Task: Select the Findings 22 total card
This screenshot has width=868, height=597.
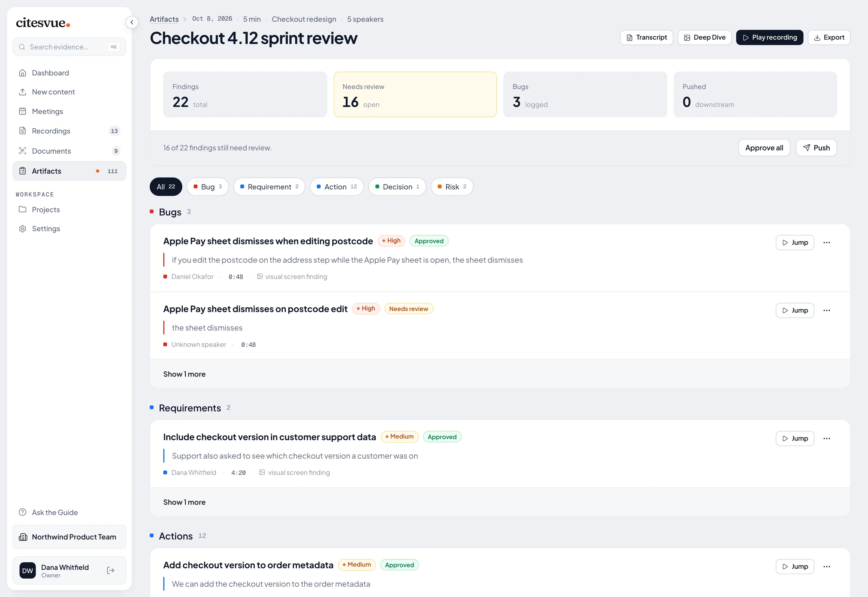Action: pos(245,94)
